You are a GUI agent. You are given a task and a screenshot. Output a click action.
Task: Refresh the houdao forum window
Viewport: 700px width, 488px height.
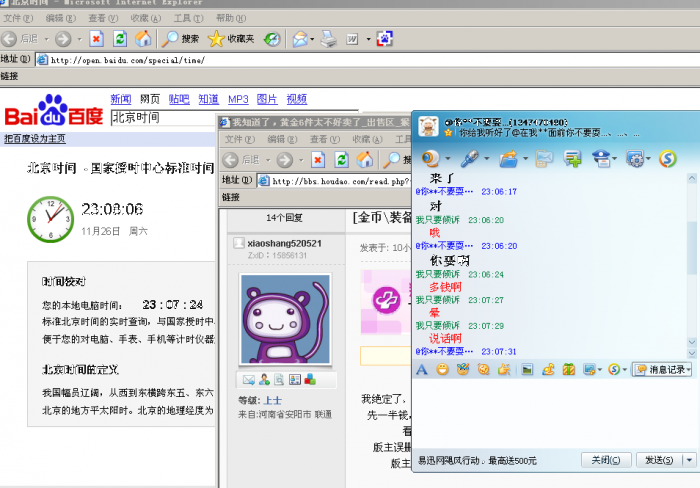[342, 159]
